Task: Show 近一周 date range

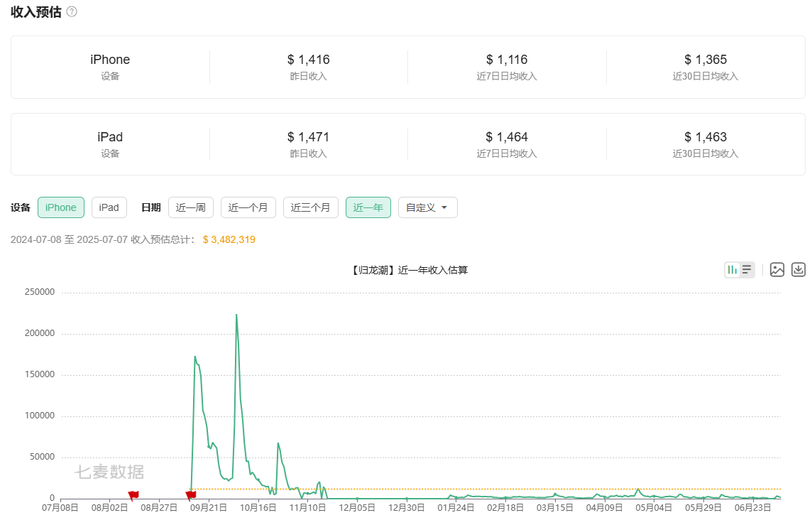Action: [190, 207]
